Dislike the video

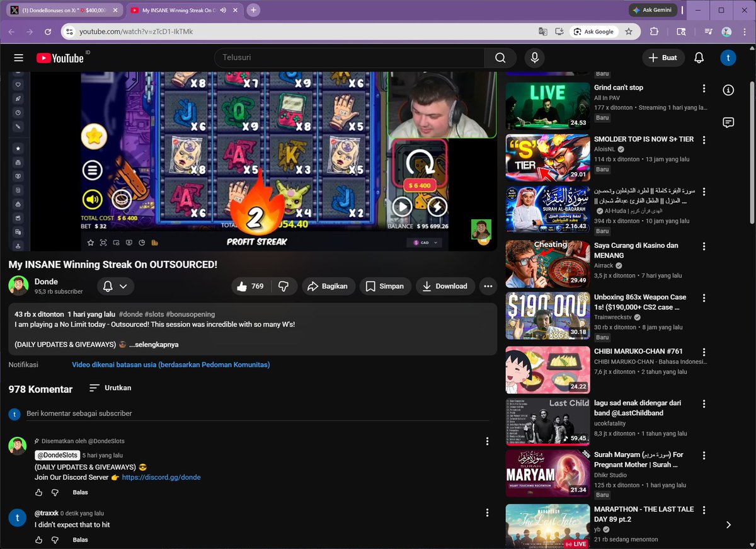coord(283,286)
